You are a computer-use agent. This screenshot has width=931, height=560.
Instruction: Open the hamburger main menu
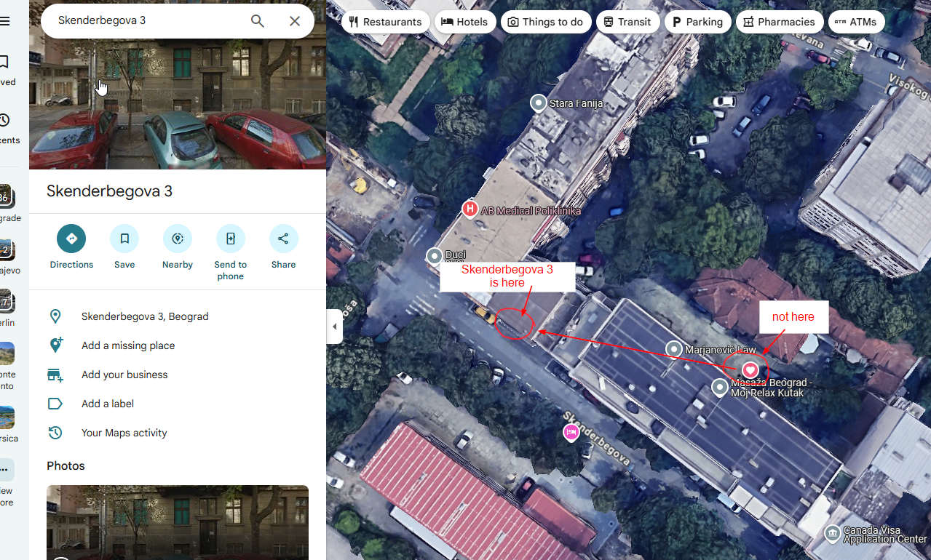coord(5,21)
